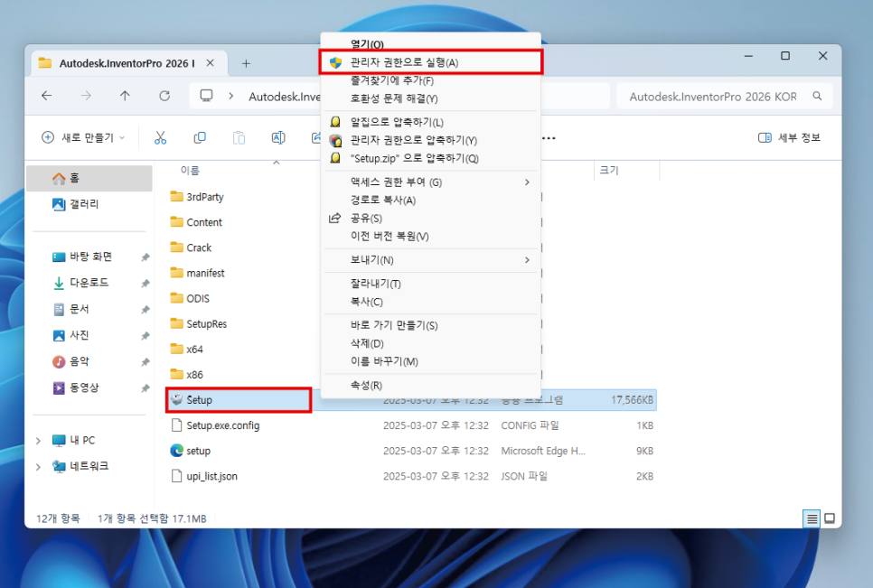The width and height of the screenshot is (873, 588).
Task: Close the Autodesk.InventorPro 2026 tab
Action: click(210, 63)
